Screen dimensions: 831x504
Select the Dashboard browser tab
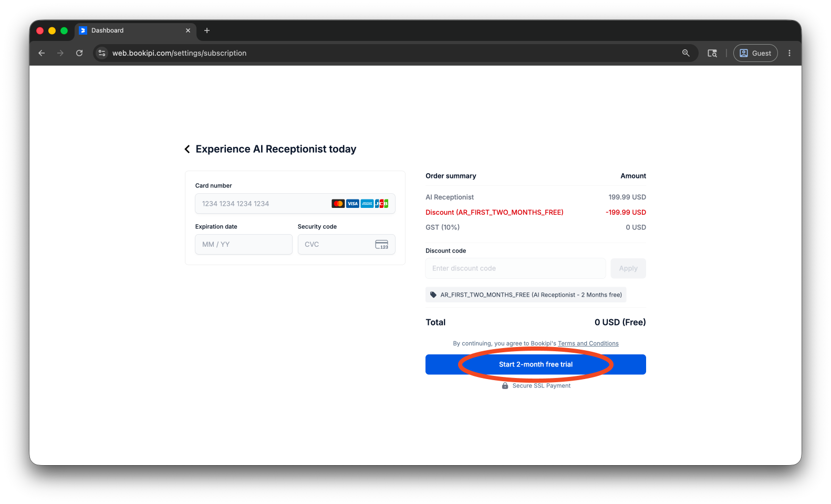[136, 30]
